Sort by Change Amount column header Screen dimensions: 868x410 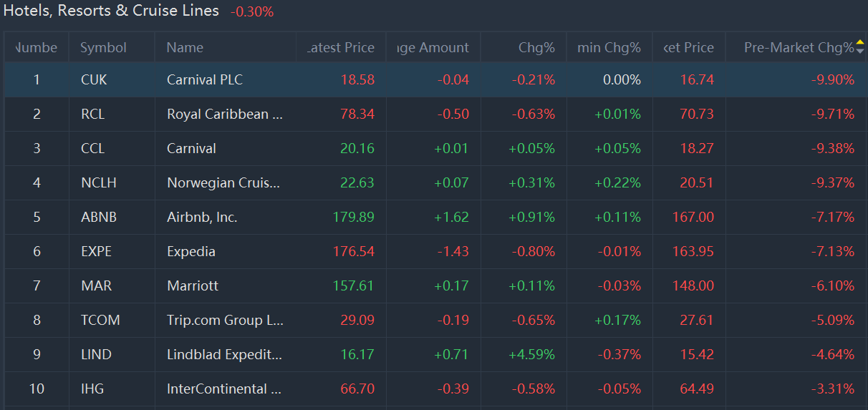[433, 47]
